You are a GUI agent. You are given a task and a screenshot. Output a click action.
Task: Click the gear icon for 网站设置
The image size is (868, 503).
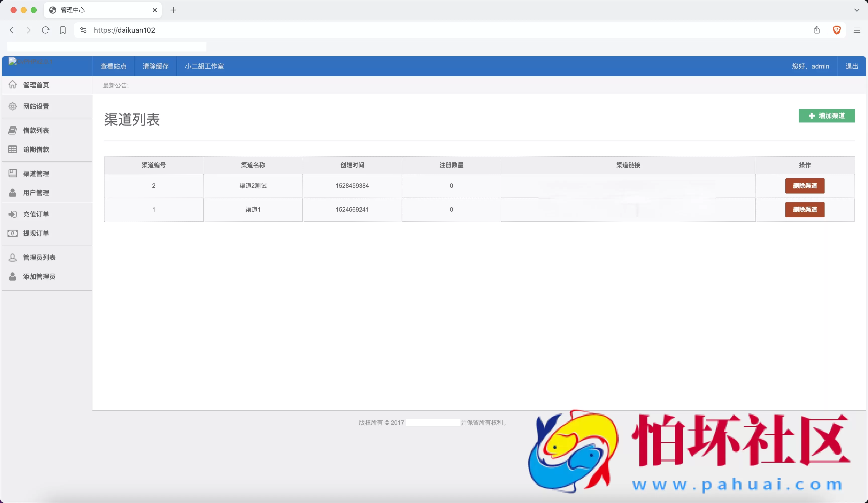[x=12, y=106]
